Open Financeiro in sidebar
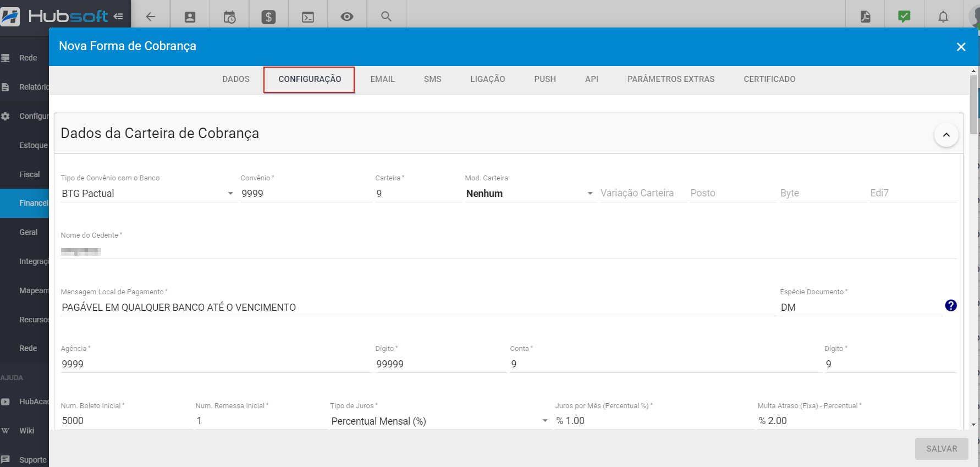Screen dimensions: 980x467 pyautogui.click(x=24, y=203)
